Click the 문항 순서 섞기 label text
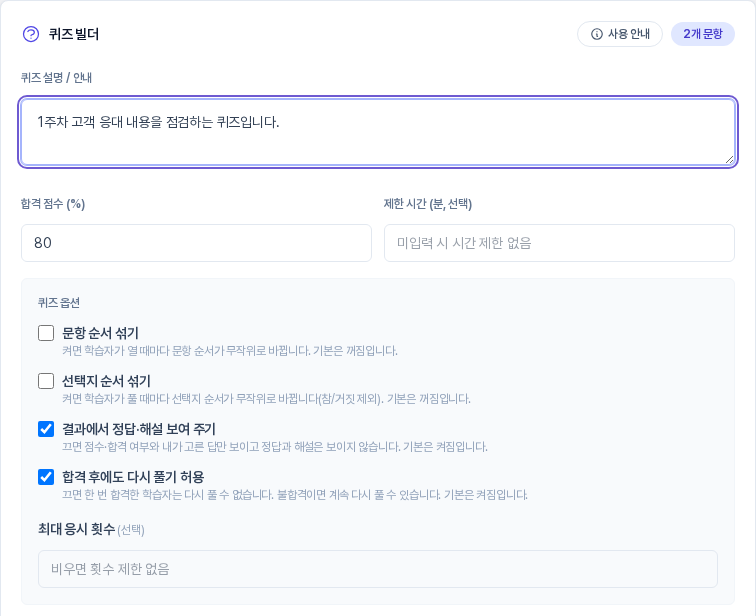The image size is (756, 616). [x=100, y=333]
